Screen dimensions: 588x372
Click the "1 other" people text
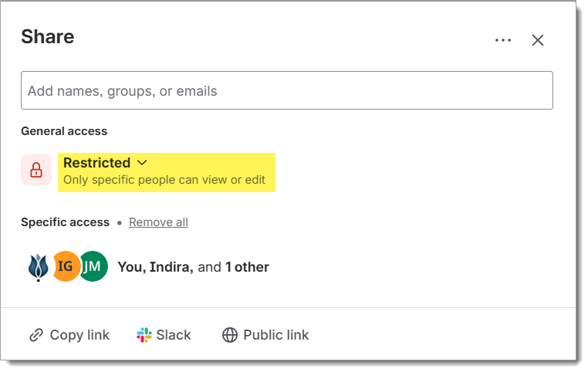coord(247,267)
